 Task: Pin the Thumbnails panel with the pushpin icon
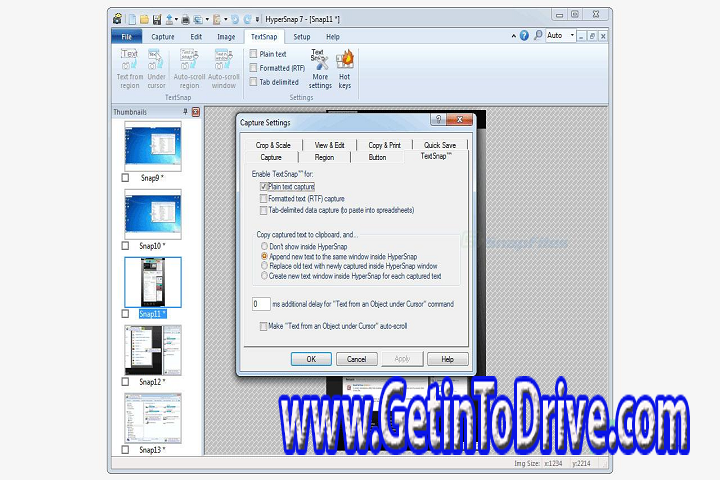click(x=185, y=112)
